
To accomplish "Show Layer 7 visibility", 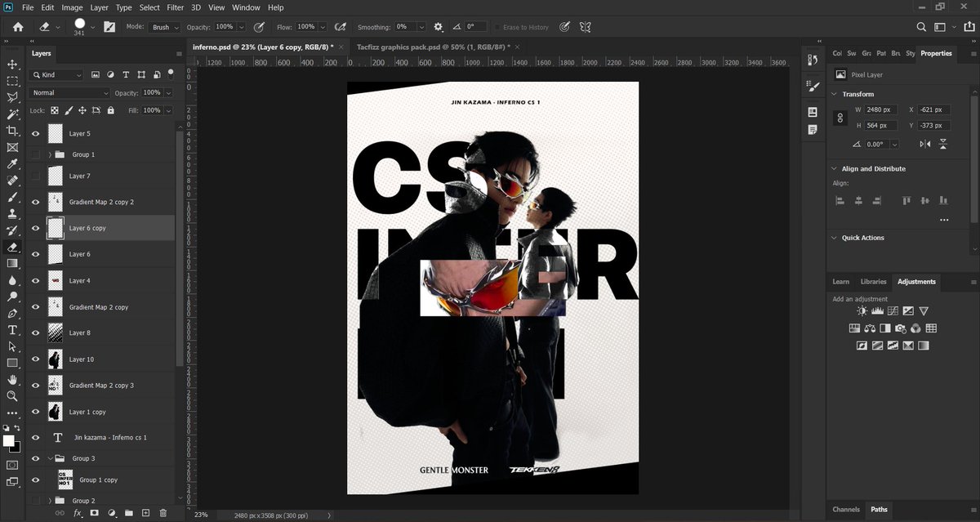I will (x=35, y=176).
